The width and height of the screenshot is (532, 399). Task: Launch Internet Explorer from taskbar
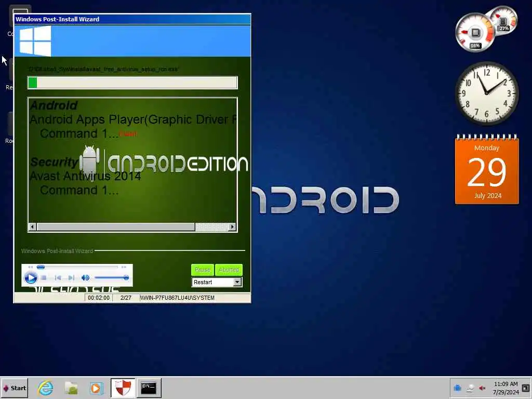click(46, 388)
